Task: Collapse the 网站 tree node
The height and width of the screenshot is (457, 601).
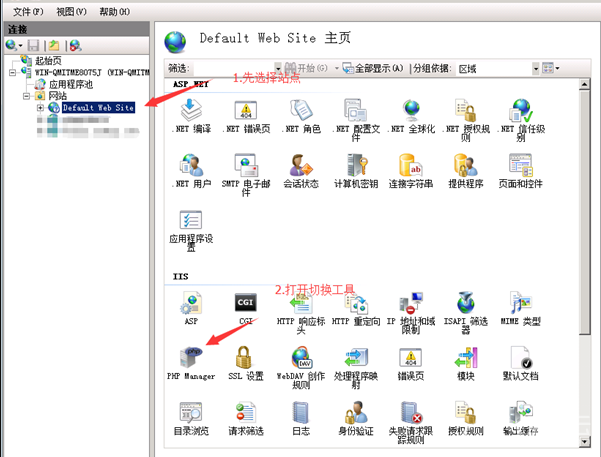Action: [x=26, y=96]
